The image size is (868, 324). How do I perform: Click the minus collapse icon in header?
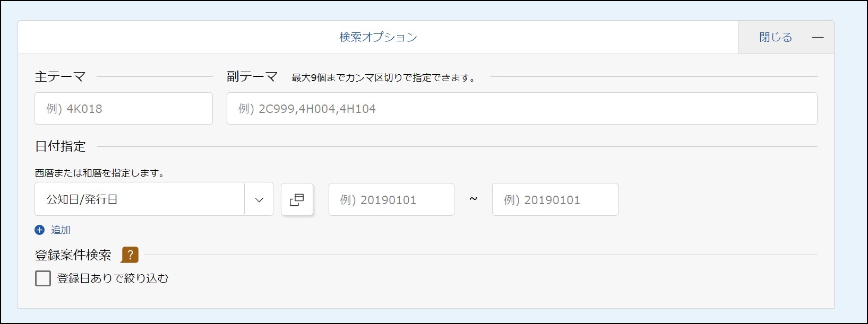point(818,38)
